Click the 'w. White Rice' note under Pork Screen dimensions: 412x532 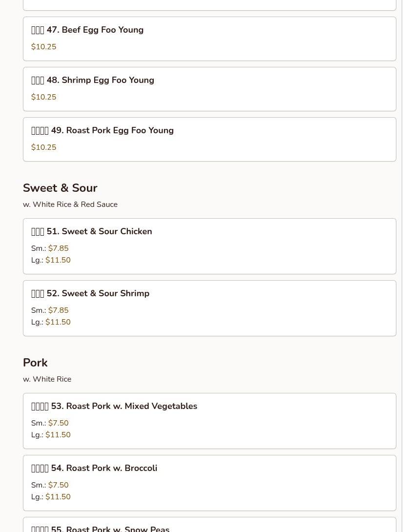tap(47, 379)
